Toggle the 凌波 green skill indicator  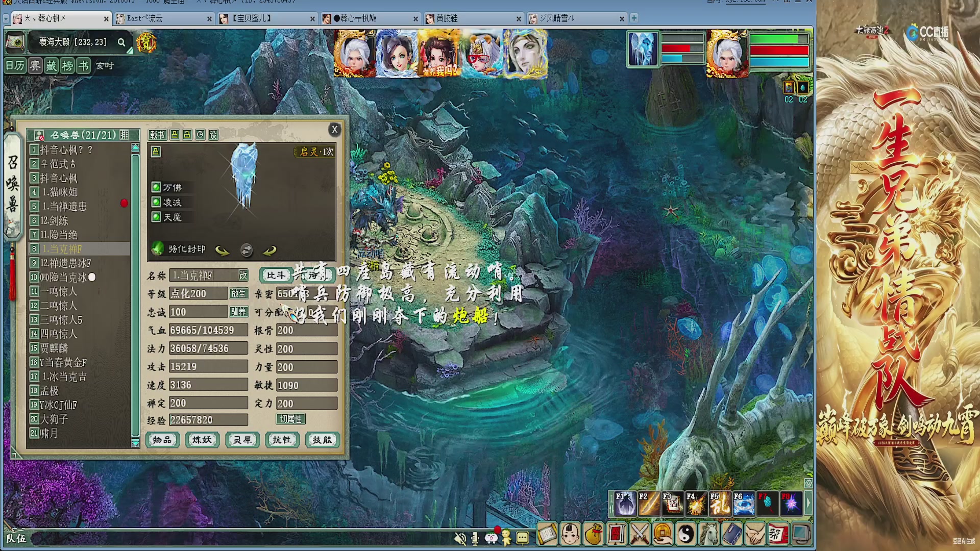tap(156, 202)
